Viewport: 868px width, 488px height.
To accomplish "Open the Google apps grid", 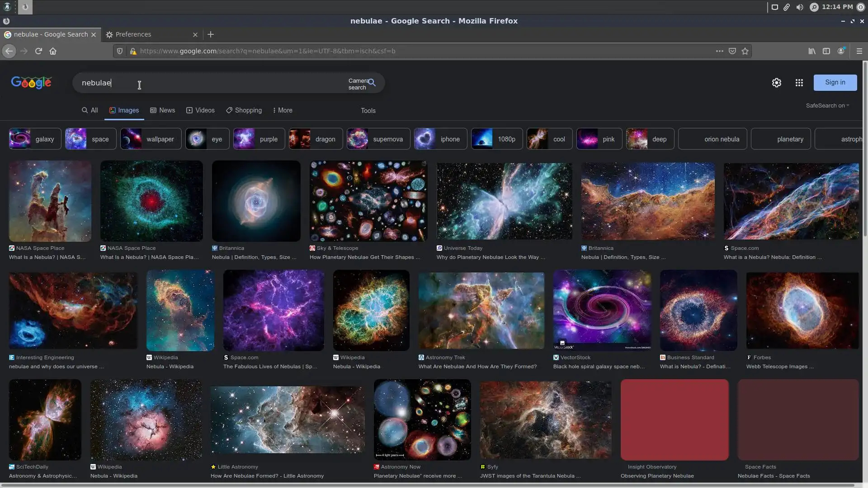I will tap(799, 83).
